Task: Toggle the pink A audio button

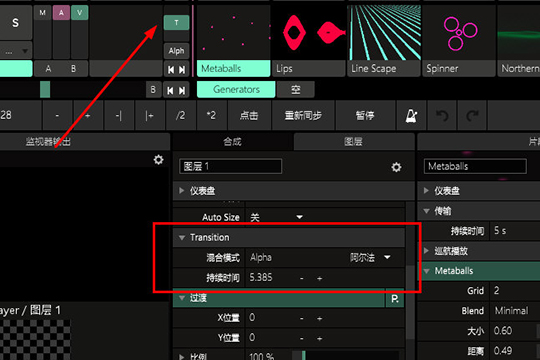Action: click(x=61, y=13)
